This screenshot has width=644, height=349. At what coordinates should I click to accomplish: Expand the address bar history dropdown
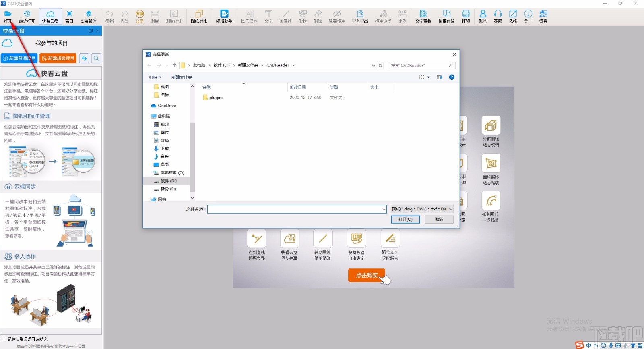(374, 65)
